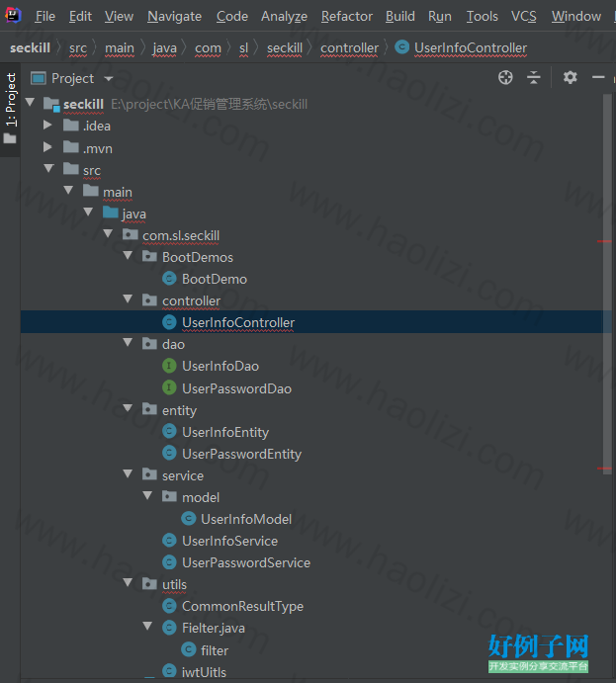Viewport: 616px width, 683px height.
Task: Click the UserPasswordService class icon
Action: click(x=169, y=562)
